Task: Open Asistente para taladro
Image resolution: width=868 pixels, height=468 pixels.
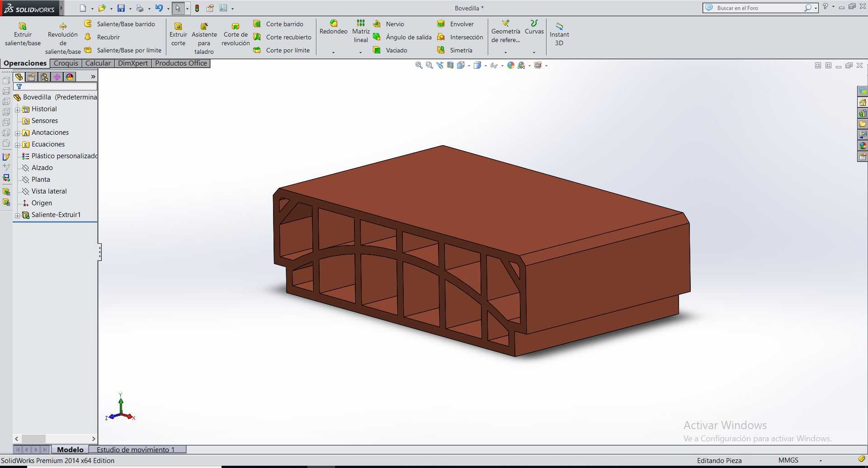Action: (x=204, y=38)
